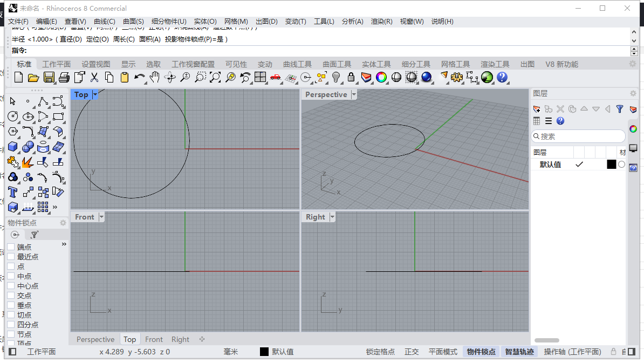Click the Undo arrow icon
Screen dimensions: 644x363
coord(139,77)
